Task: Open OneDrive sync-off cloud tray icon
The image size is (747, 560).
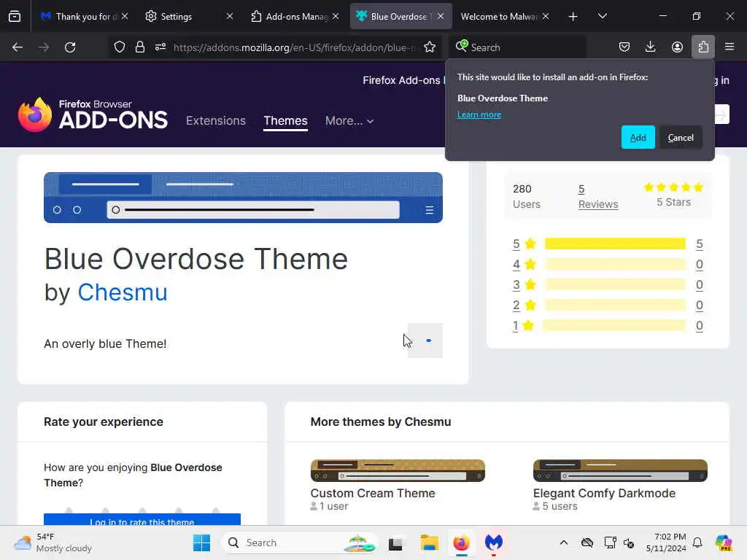Action: 587,542
